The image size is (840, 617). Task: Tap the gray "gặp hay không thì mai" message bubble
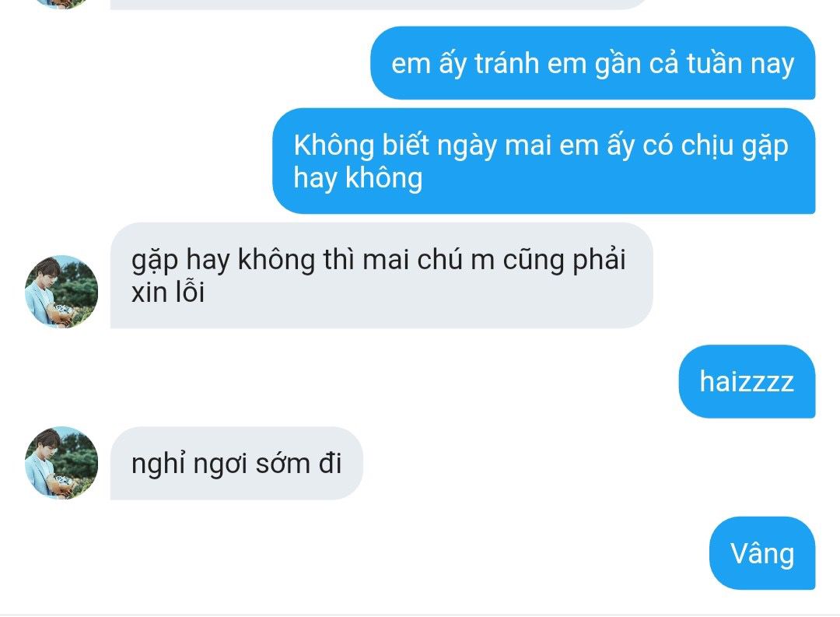click(x=381, y=275)
